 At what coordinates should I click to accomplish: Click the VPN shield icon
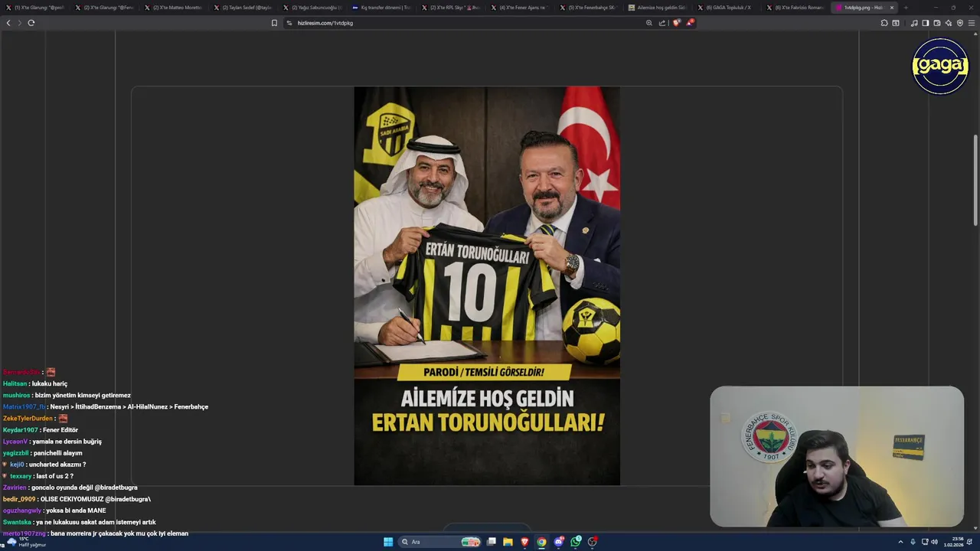[960, 23]
